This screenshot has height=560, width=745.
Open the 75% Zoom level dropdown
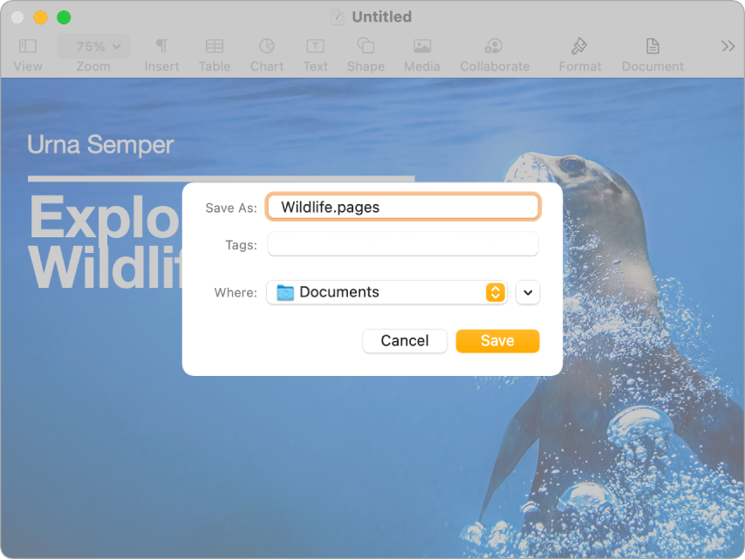pos(92,46)
